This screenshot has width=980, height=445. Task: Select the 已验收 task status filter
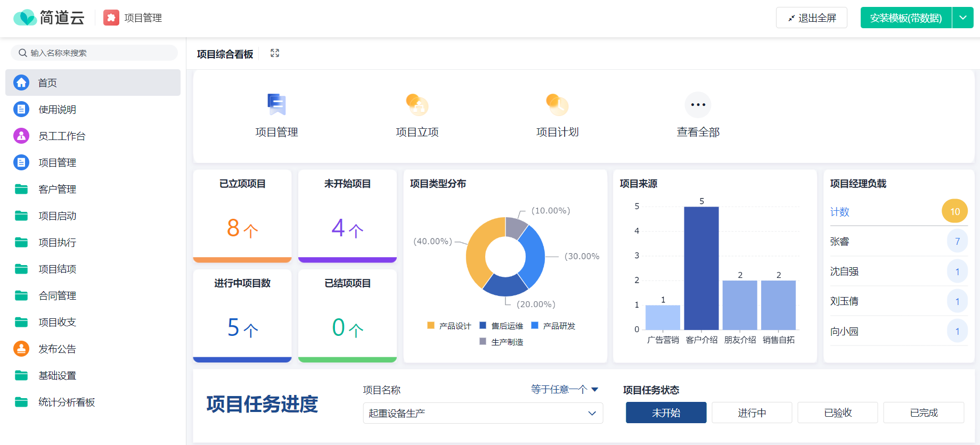point(838,413)
